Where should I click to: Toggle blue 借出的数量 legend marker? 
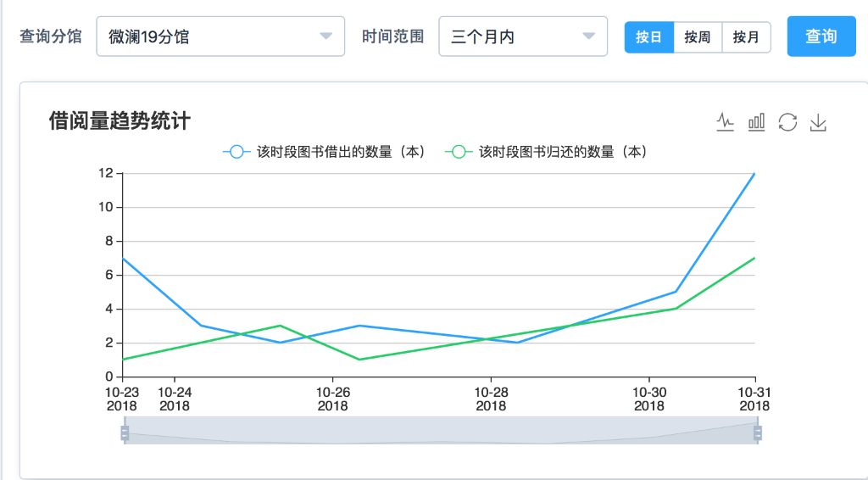tap(236, 152)
